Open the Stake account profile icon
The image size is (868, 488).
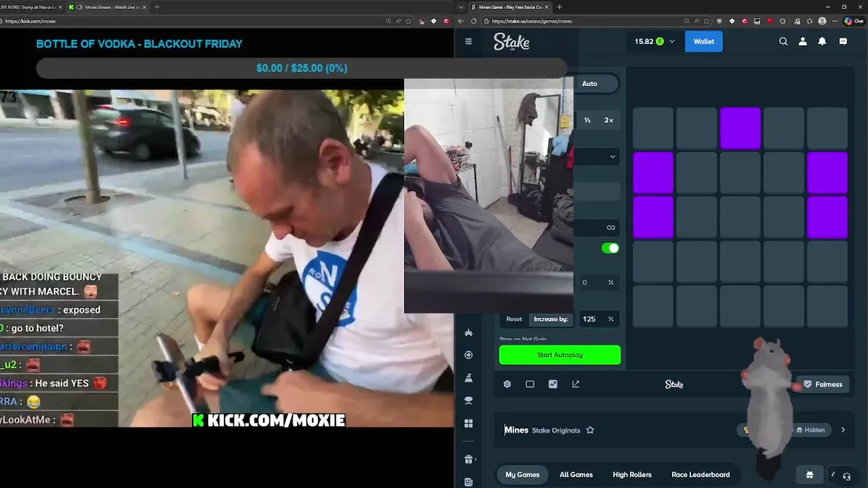coord(803,41)
